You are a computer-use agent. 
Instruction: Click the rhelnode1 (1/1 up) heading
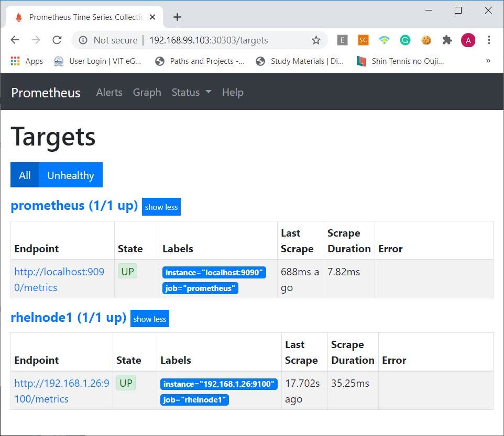[x=69, y=317]
